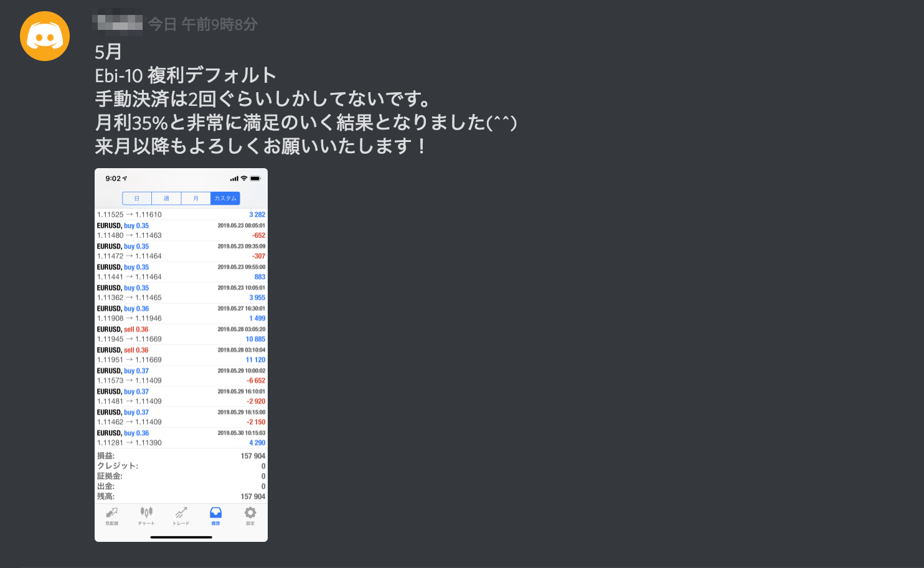Screen dimensions: 924x568
Task: Select the trade dated 2019.05.30 10:15:03
Action: pos(181,438)
